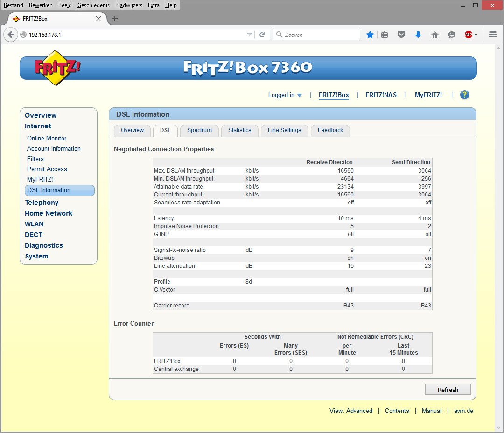Screen dimensions: 504x433
Task: Open the Firefox hamburger menu
Action: pos(492,35)
